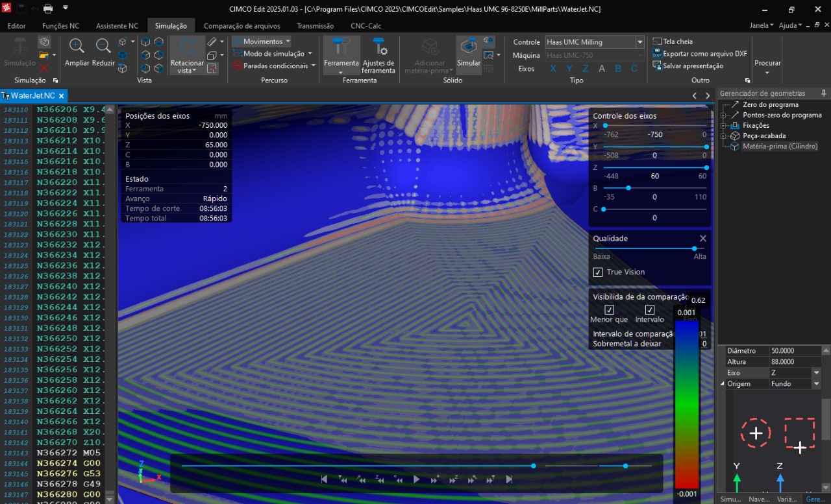Activate the Rotacionar vista tool
This screenshot has width=831, height=504.
187,55
